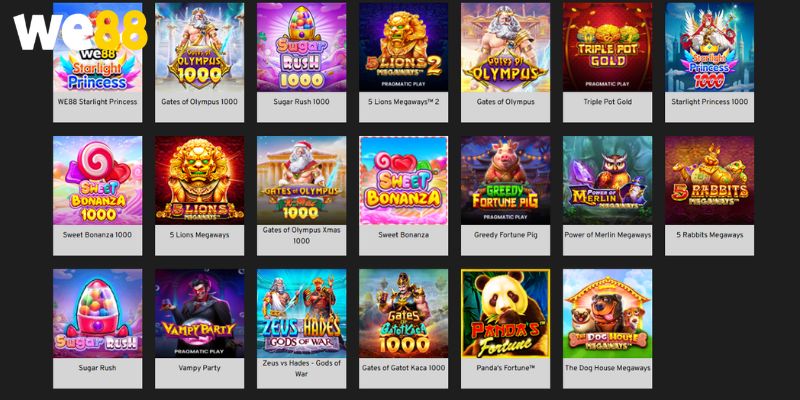
Task: Click the Sweet Bonanza game image
Action: [x=404, y=180]
